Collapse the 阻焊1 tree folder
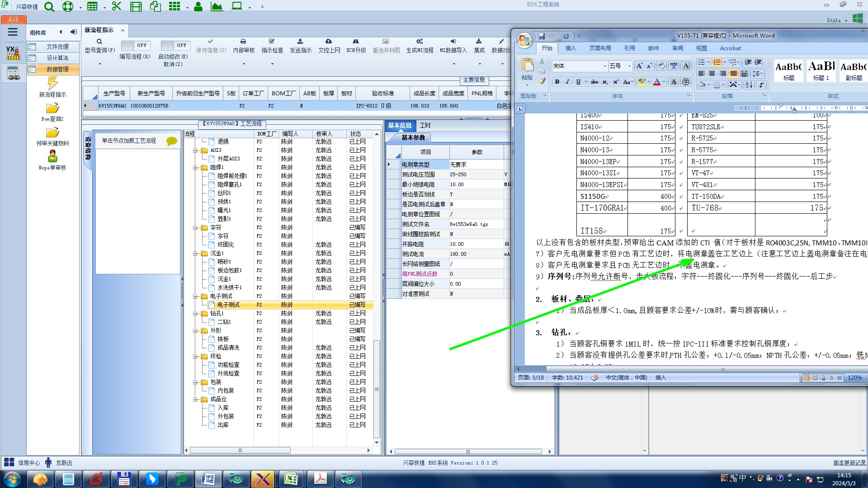The height and width of the screenshot is (488, 868). (196, 168)
